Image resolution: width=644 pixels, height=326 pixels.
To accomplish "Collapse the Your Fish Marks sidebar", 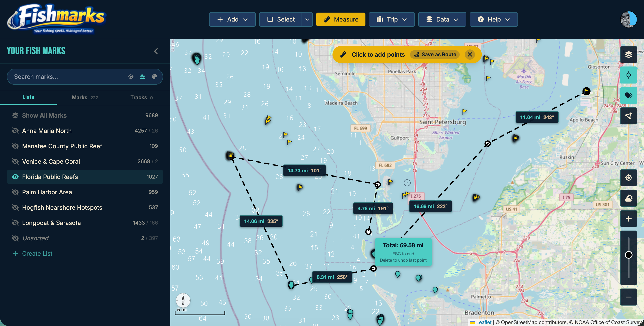I will tap(156, 51).
